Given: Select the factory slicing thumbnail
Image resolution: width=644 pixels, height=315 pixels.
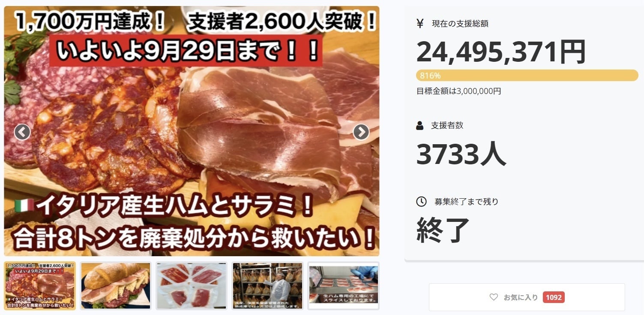Looking at the screenshot, I should coord(343,286).
